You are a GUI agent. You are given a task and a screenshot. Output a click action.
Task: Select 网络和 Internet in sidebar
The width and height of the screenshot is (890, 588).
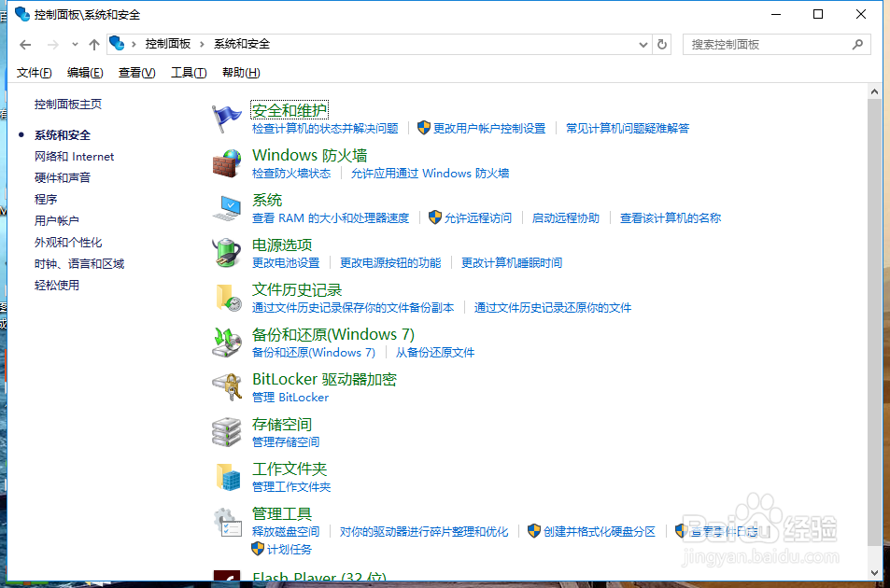75,157
